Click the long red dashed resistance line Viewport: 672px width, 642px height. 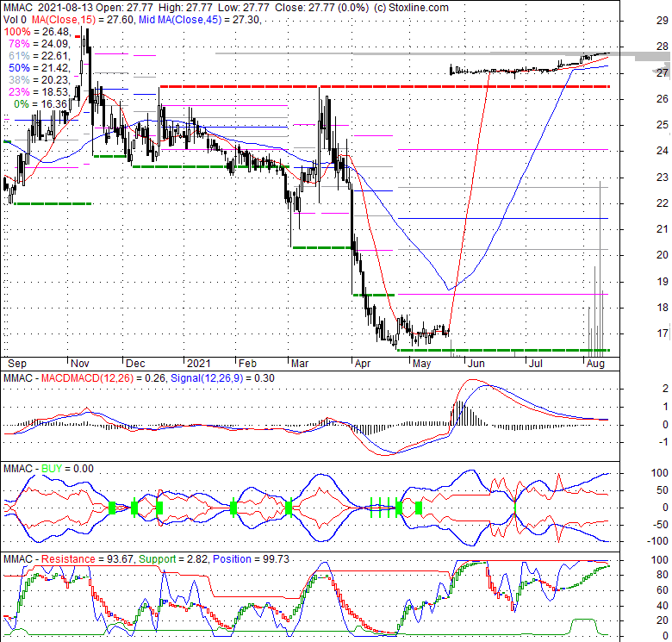pos(384,86)
